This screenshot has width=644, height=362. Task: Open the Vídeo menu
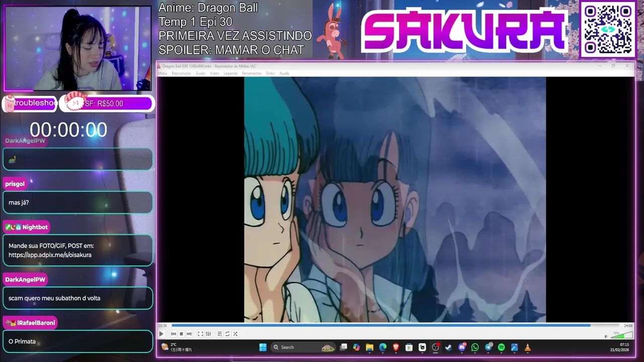(214, 73)
